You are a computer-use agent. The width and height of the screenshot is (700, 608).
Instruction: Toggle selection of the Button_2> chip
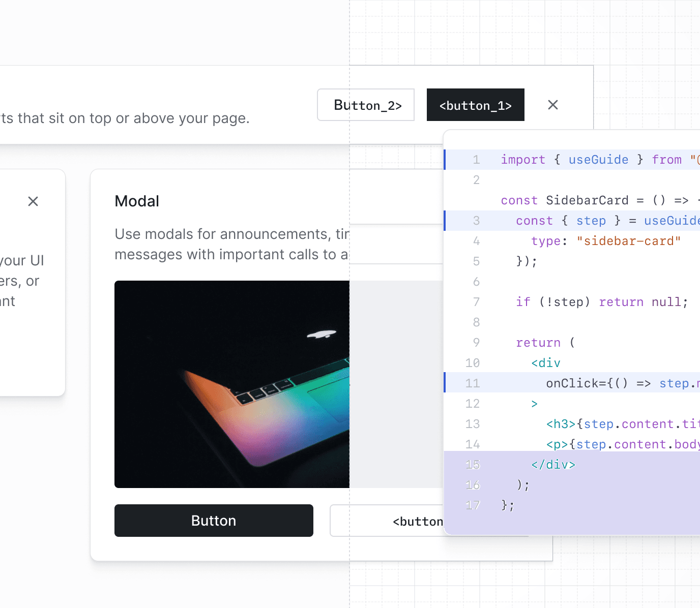(x=365, y=105)
